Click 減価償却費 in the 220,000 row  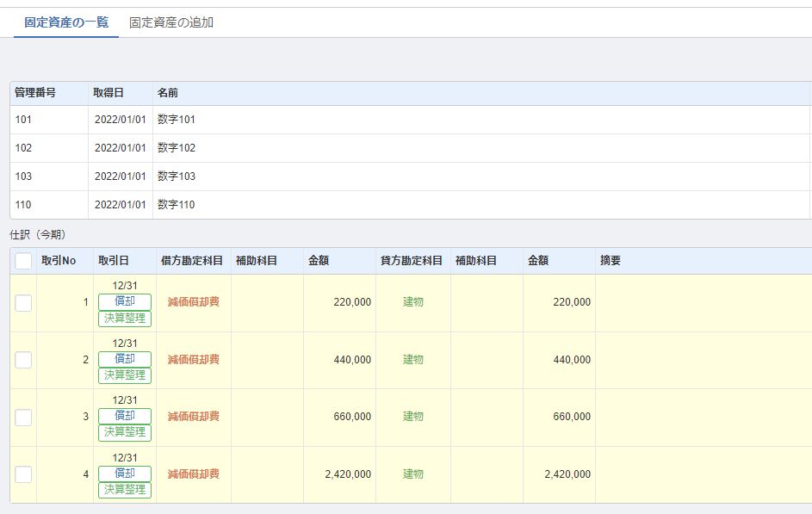[x=194, y=302]
